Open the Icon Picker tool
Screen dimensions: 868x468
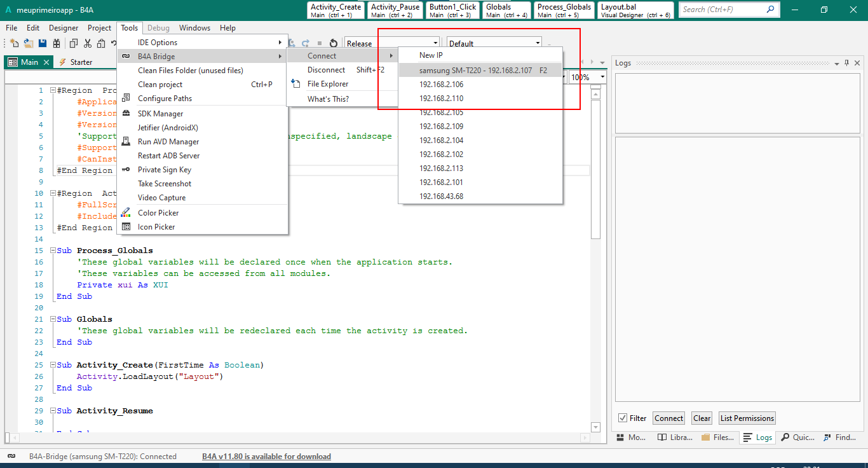click(x=203, y=227)
